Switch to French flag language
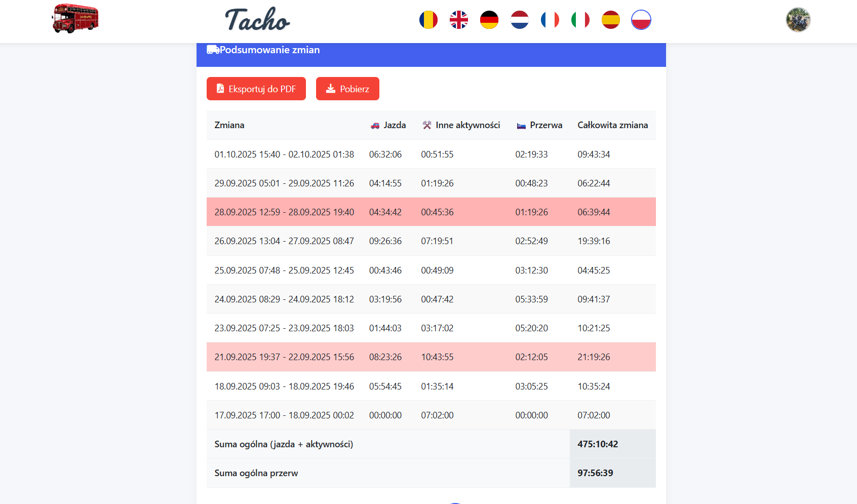 550,20
